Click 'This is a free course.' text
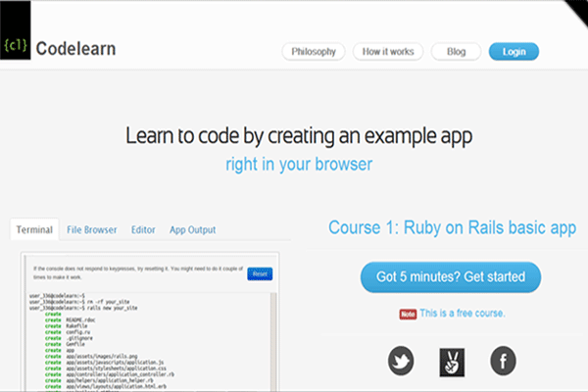Screen dimensions: 588x392 point(463,314)
